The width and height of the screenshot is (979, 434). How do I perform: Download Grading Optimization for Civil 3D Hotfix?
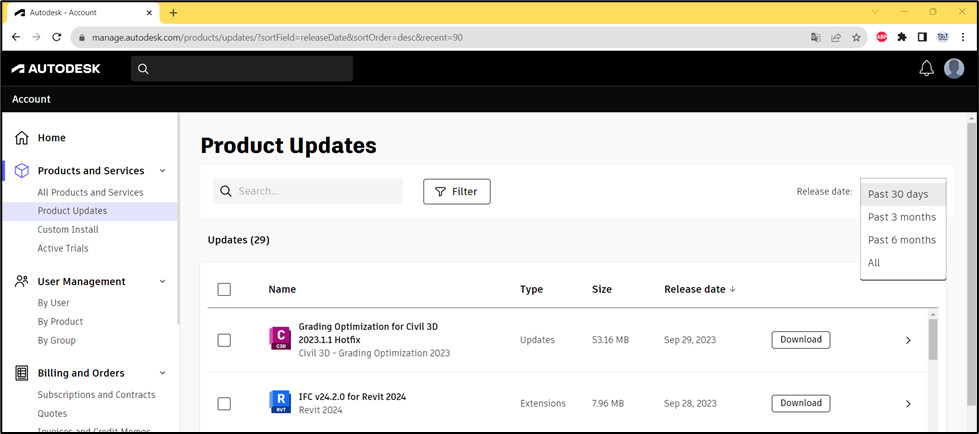pyautogui.click(x=801, y=340)
